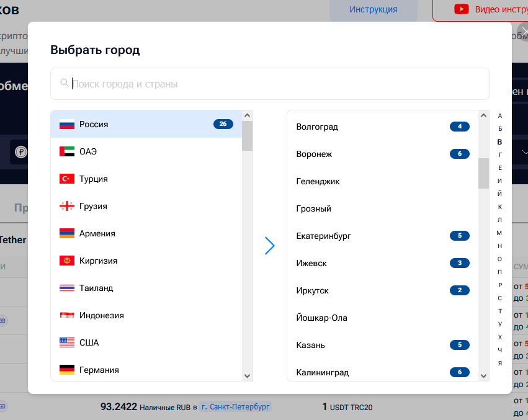Viewport: 528px width, 420px height.
Task: Select city Грозный
Action: coord(383,208)
